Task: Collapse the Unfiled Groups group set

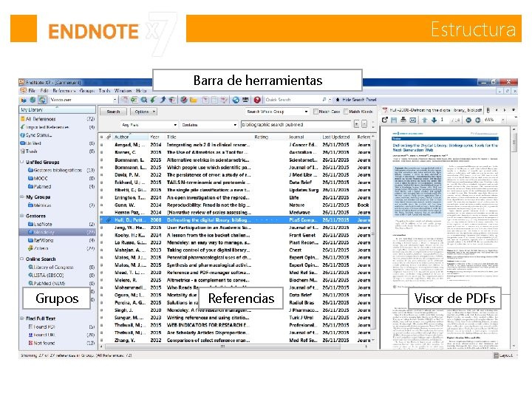Action: (22, 162)
